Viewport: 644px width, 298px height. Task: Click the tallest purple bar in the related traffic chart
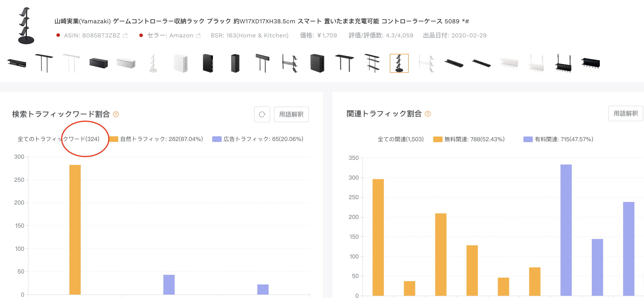[x=566, y=230]
